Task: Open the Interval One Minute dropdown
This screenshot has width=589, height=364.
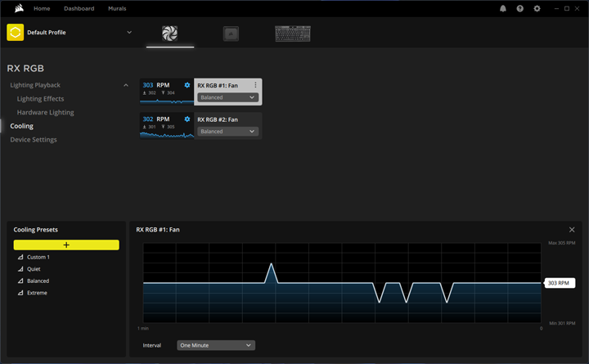Action: click(x=216, y=345)
